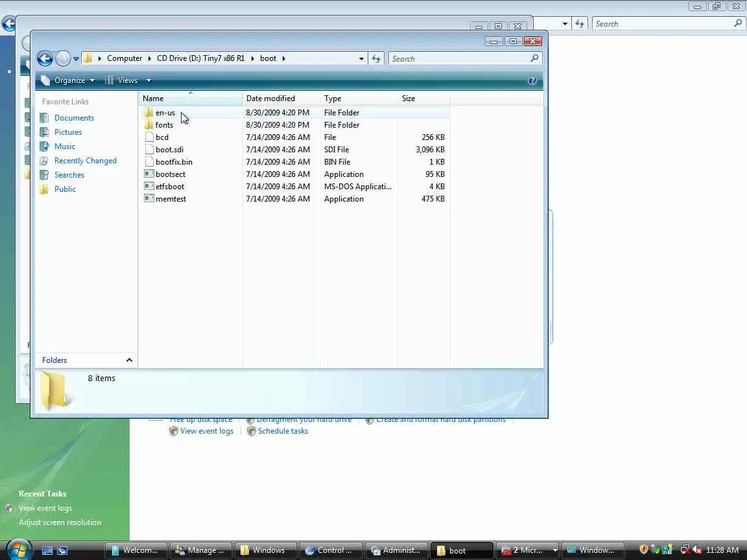
Task: Open Music in Favorite Links
Action: [x=65, y=146]
